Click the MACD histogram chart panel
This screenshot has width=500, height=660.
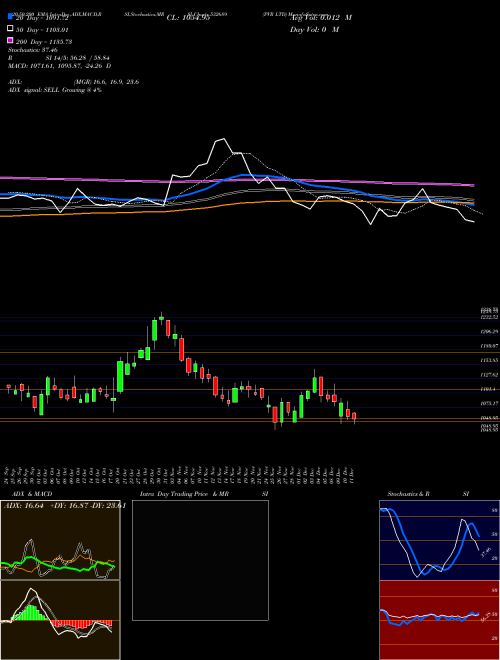60,620
